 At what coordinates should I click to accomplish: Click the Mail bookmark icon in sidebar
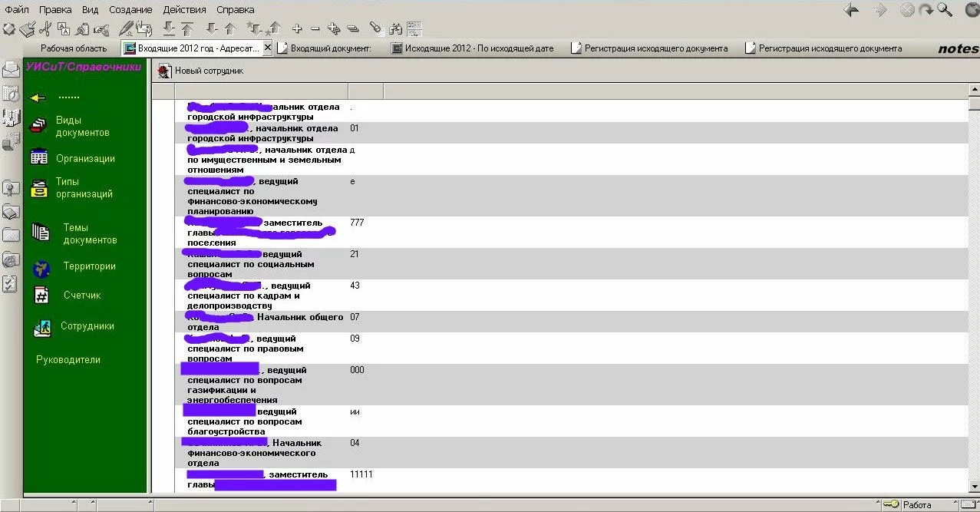tap(11, 70)
